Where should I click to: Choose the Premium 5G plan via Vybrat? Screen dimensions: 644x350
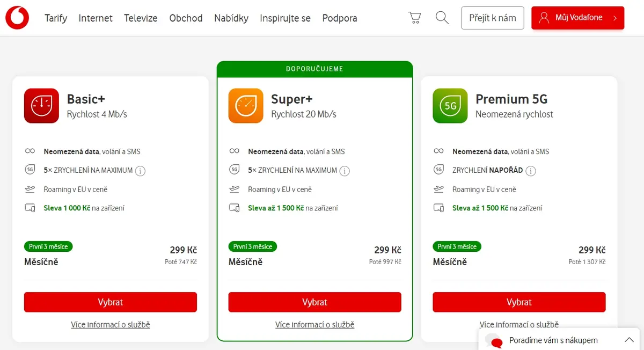[x=519, y=302]
